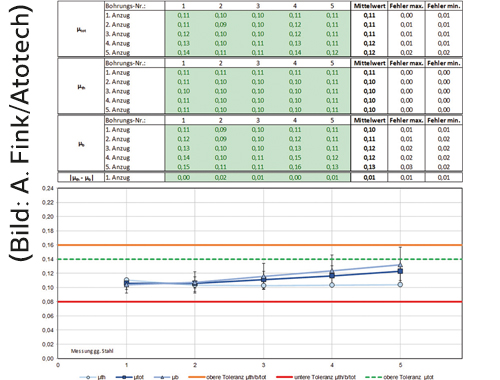Click 0,09 in top table's 2. Anzug row
This screenshot has width=500, height=380.
(x=221, y=25)
